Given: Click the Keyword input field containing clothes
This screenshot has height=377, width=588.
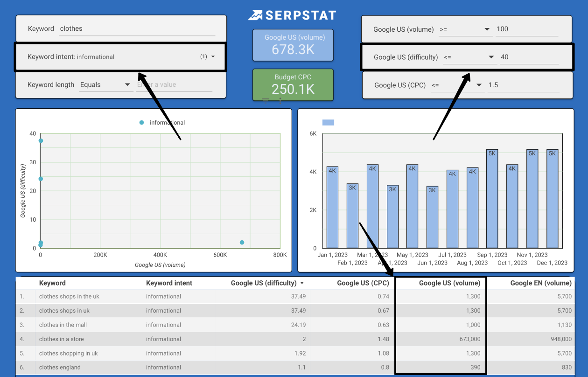Looking at the screenshot, I should (137, 29).
